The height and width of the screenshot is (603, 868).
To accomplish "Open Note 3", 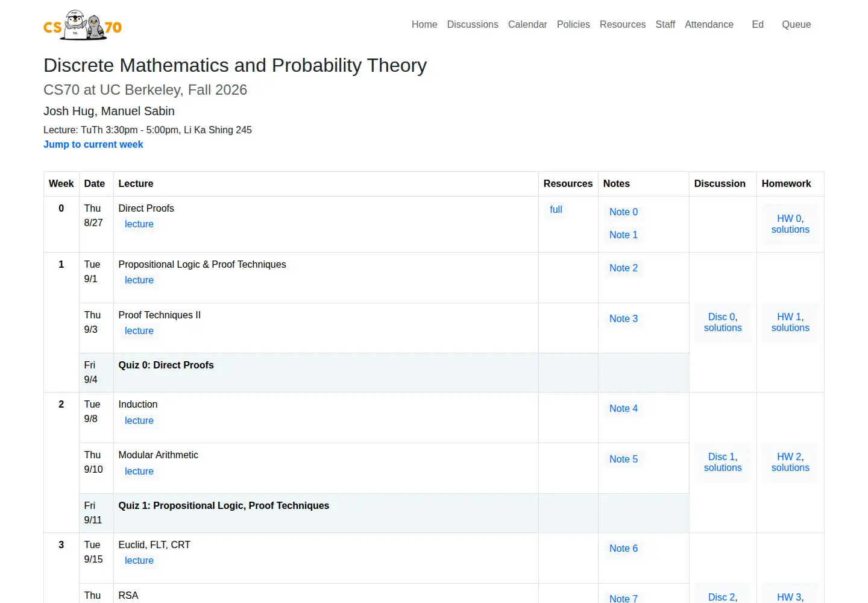I will click(623, 318).
